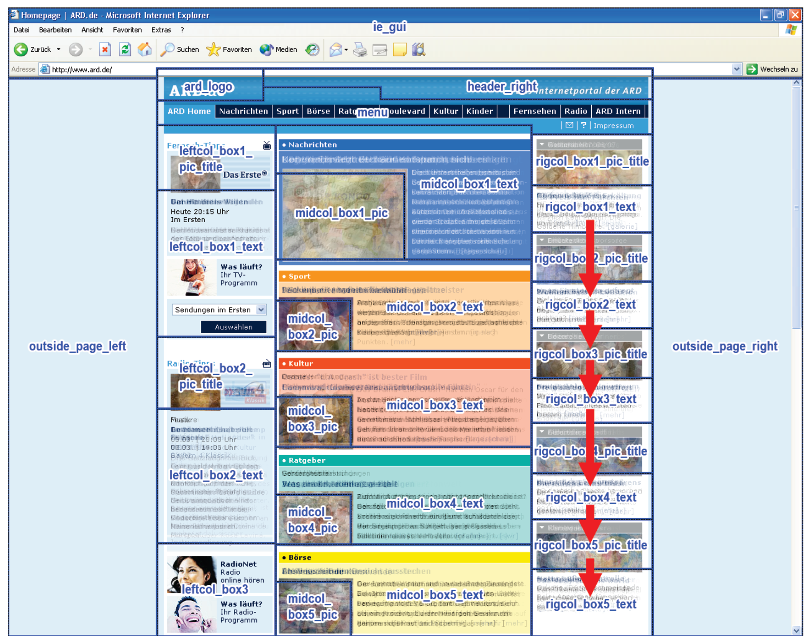Refresh the page with the Aktualisieren icon

tap(125, 50)
